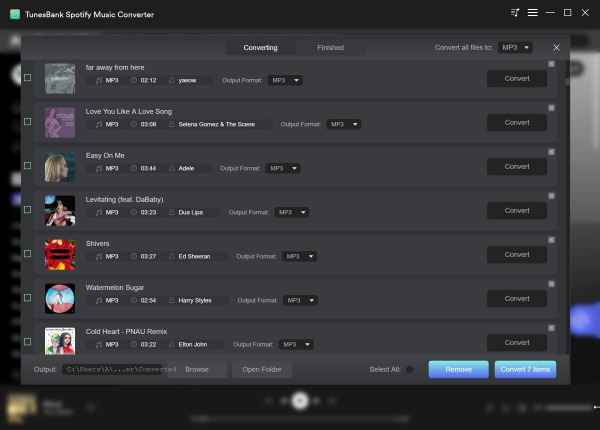Remove 'Levitating (feat. DaBaby)' from list
600x430 pixels.
tap(551, 196)
